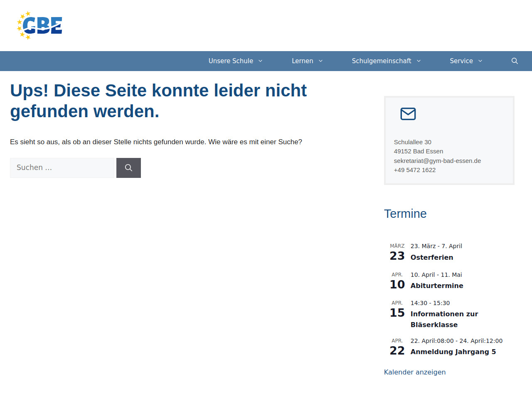This screenshot has height=399, width=532.
Task: Open the Osterferien event
Action: coord(431,257)
